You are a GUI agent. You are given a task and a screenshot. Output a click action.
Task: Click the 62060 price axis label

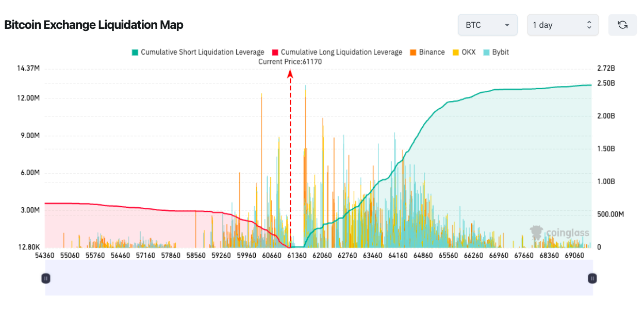point(322,256)
